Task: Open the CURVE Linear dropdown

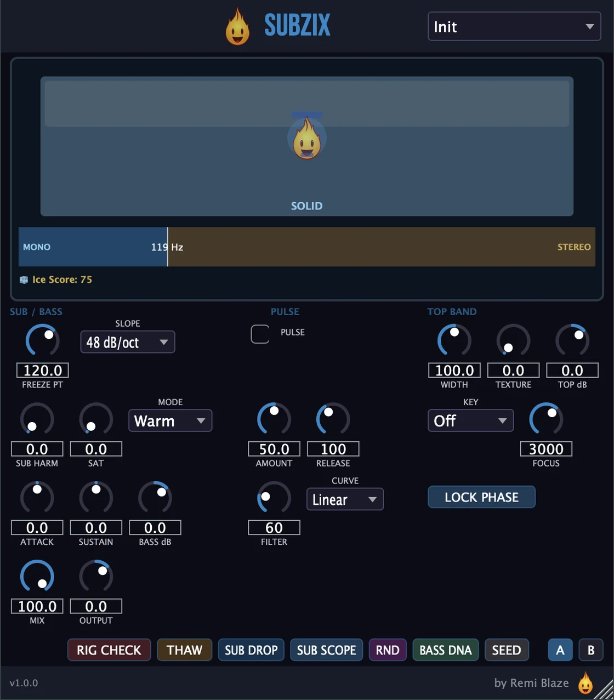Action: pyautogui.click(x=345, y=499)
